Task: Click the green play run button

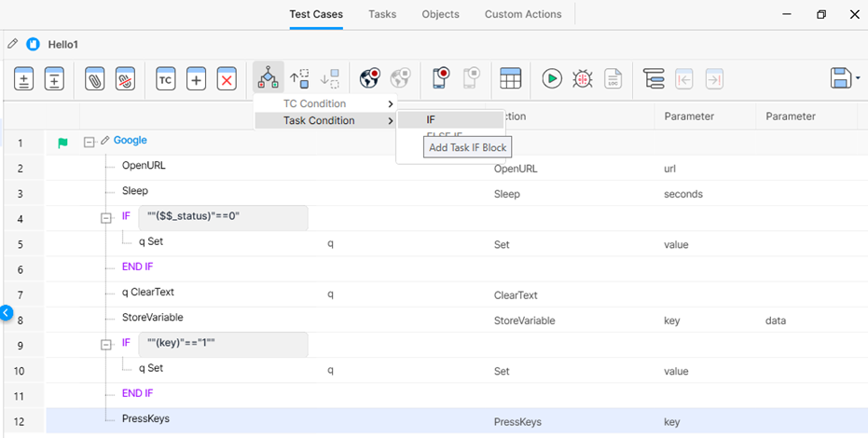Action: [552, 79]
